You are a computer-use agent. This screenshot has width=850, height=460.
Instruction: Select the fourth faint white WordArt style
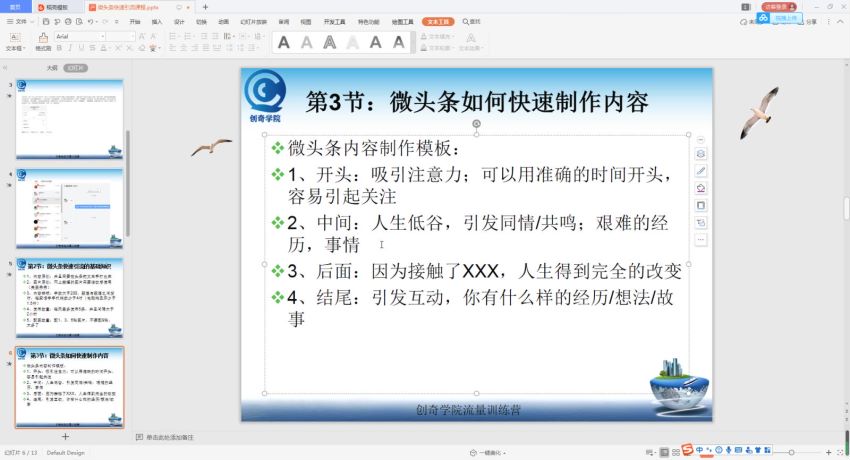(353, 43)
